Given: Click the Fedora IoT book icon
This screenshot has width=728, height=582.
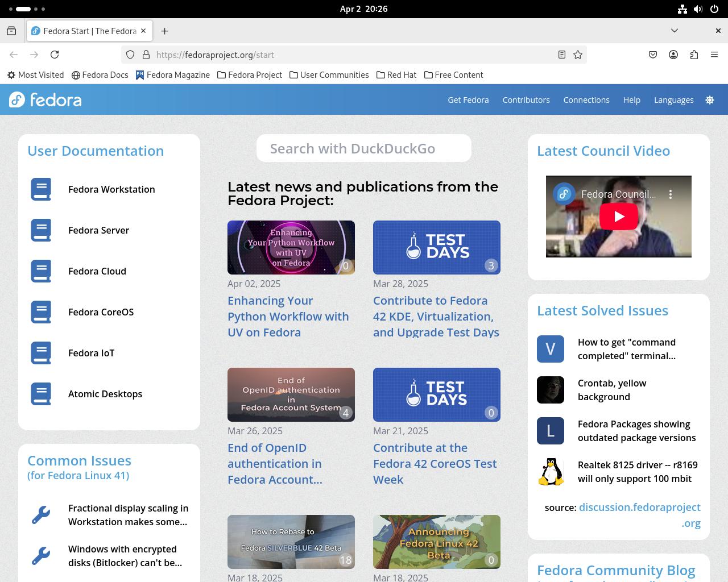Looking at the screenshot, I should (x=41, y=353).
